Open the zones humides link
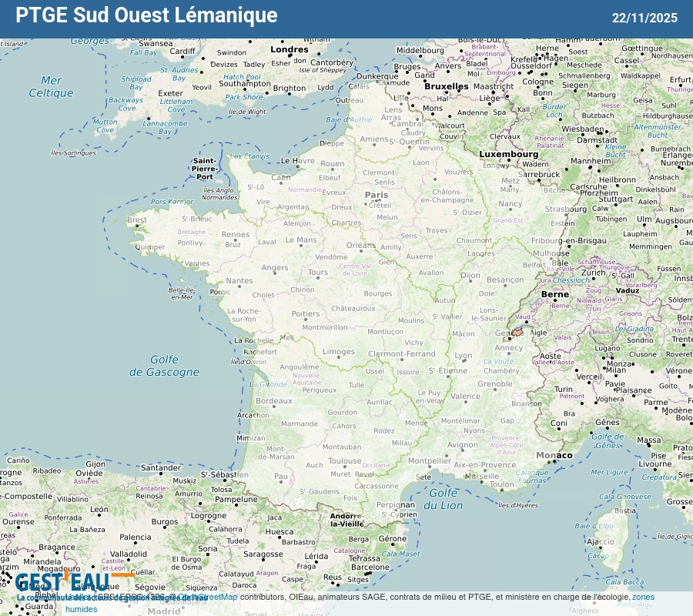The width and height of the screenshot is (693, 616). click(x=643, y=597)
